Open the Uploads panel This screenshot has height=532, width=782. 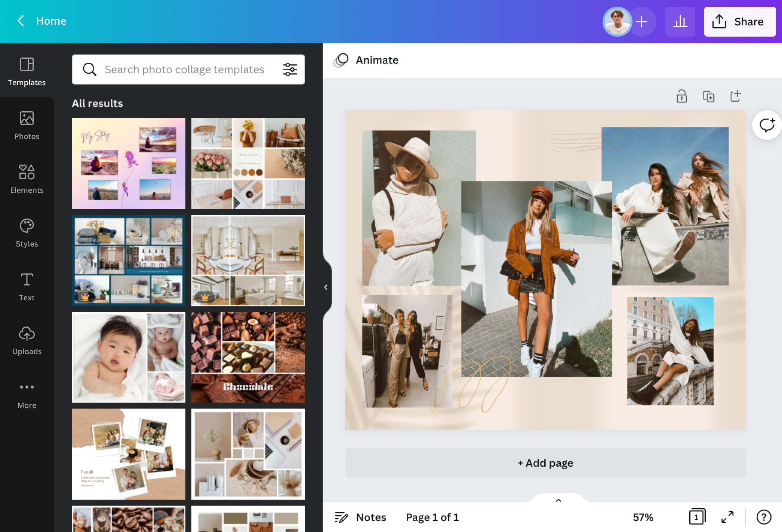click(27, 340)
